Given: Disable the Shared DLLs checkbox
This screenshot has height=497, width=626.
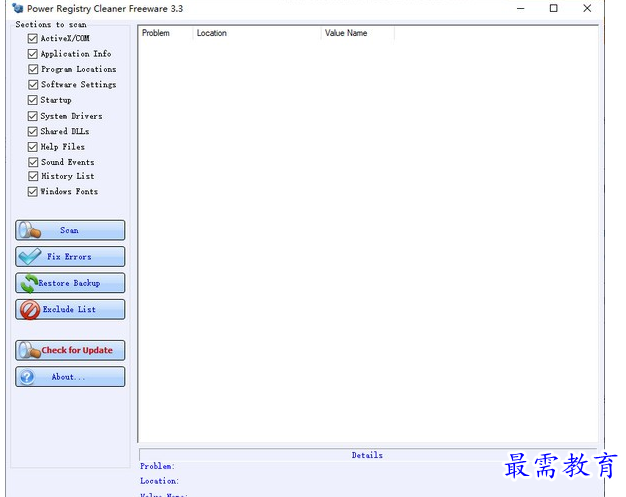Looking at the screenshot, I should tap(33, 131).
